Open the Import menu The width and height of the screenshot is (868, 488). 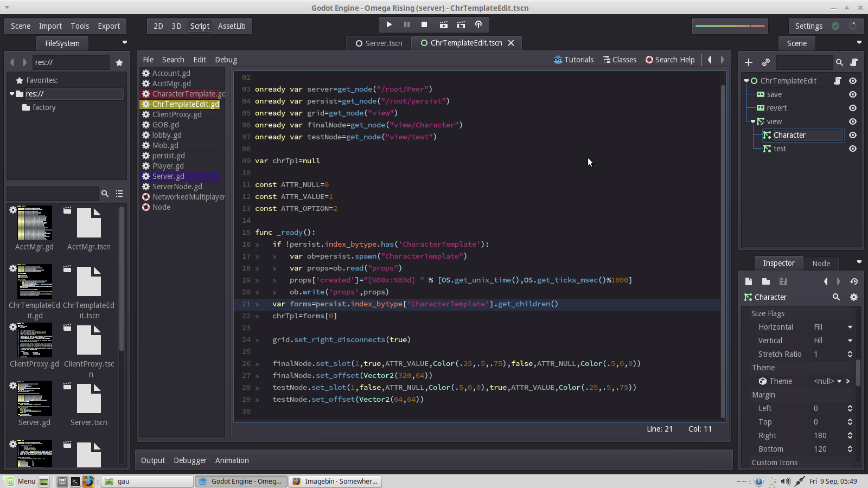click(x=50, y=26)
